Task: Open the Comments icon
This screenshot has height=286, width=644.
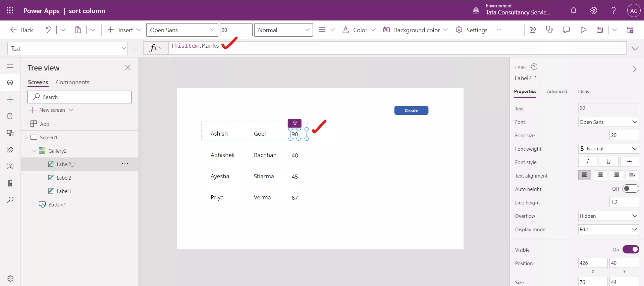Action: click(x=566, y=30)
